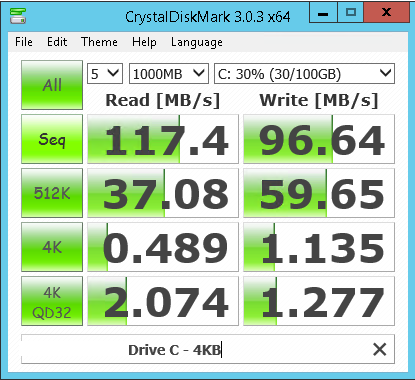This screenshot has height=380, width=415.
Task: Click the CrystalDiskMark app icon in title bar
Action: pos(18,16)
